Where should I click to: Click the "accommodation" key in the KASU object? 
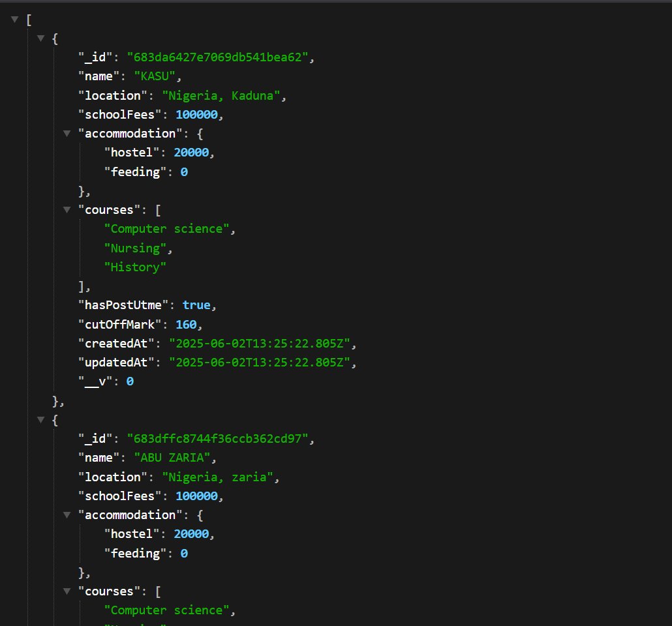[130, 133]
